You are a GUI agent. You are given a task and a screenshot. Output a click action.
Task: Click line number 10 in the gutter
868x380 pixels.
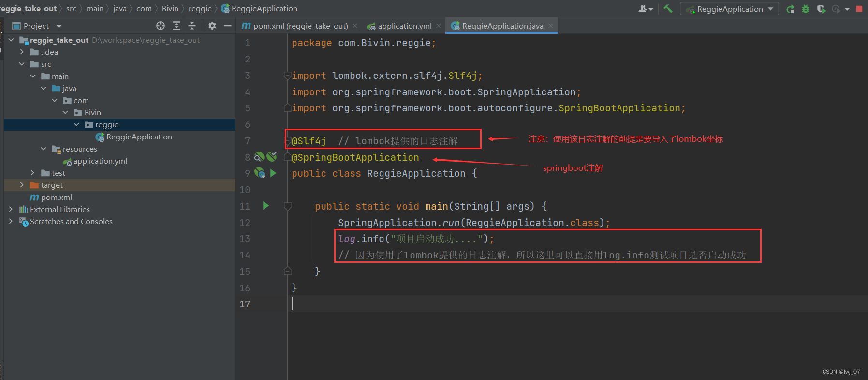coord(245,190)
